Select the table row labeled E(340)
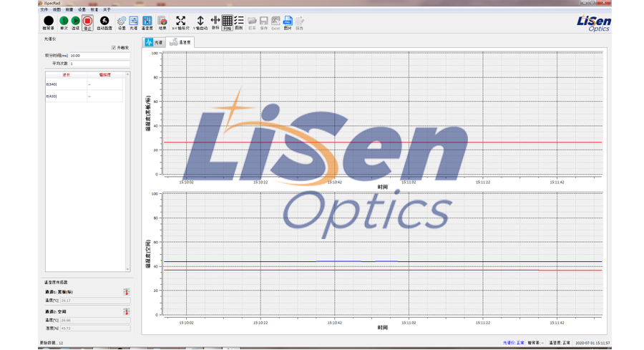Viewport: 644px width, 350px height. [x=84, y=84]
